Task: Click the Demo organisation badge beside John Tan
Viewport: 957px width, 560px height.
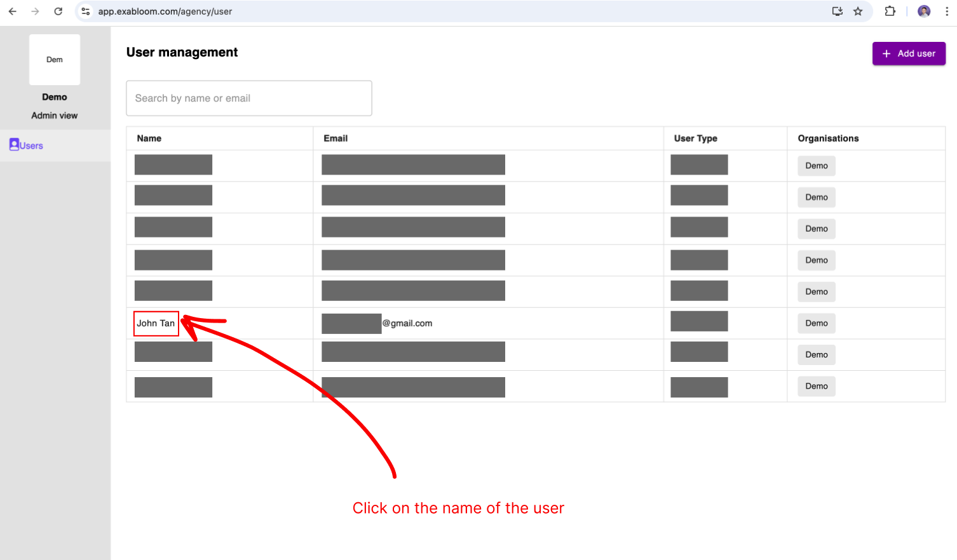Action: 816,323
